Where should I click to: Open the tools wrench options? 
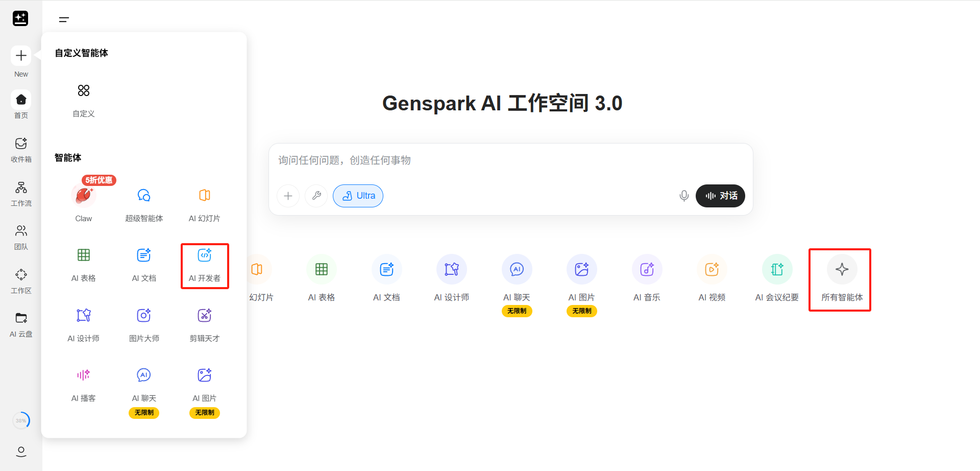[x=316, y=196]
